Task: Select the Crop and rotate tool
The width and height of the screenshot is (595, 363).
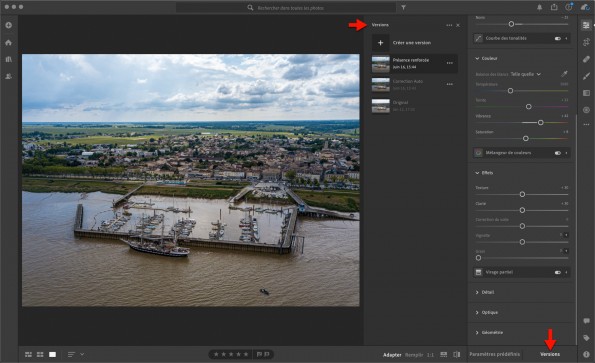Action: (586, 42)
